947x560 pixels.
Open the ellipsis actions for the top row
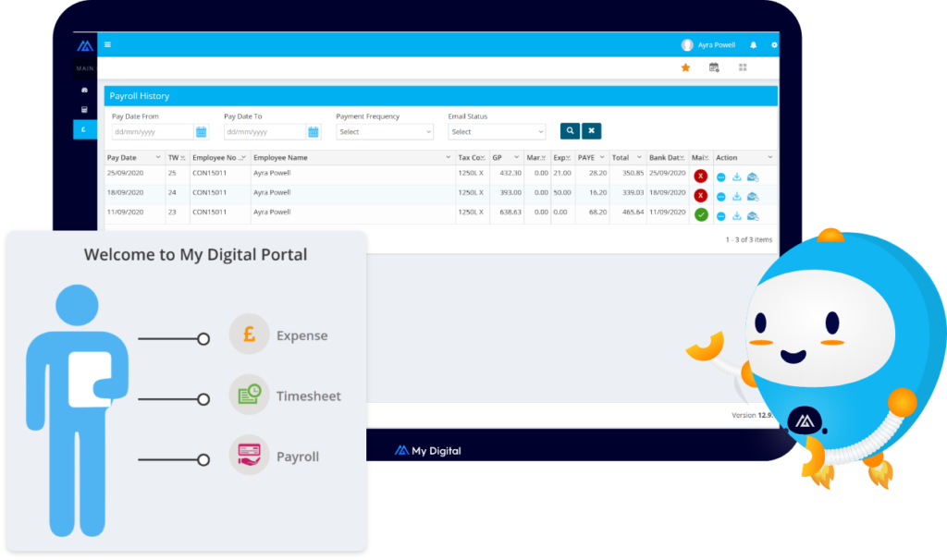(x=721, y=177)
